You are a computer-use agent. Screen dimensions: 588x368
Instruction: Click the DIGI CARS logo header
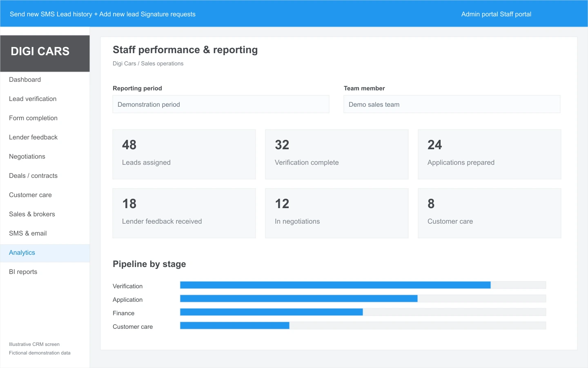pos(45,54)
